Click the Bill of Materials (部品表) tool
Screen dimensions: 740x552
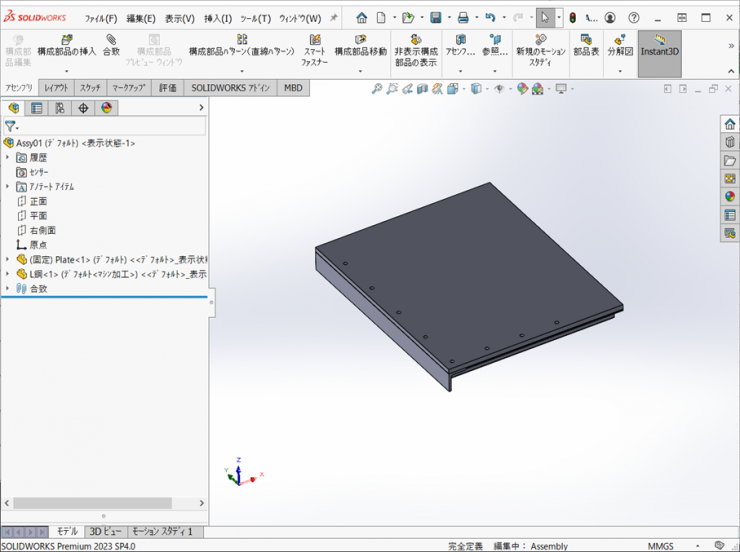586,45
